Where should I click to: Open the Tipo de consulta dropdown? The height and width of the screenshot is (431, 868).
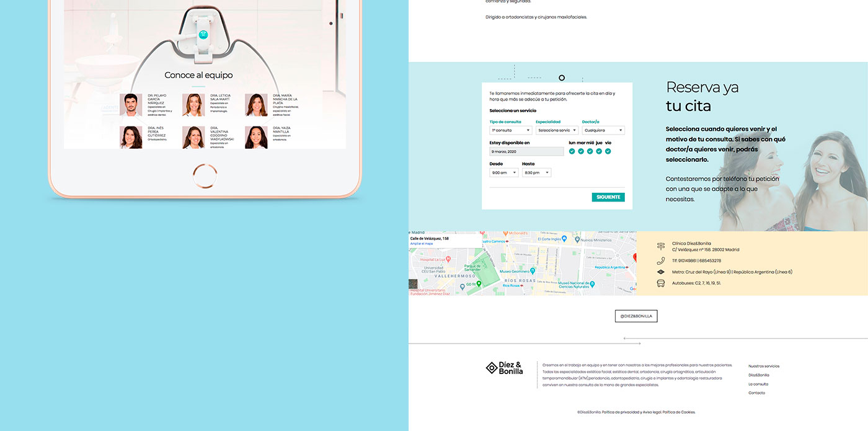pyautogui.click(x=511, y=130)
